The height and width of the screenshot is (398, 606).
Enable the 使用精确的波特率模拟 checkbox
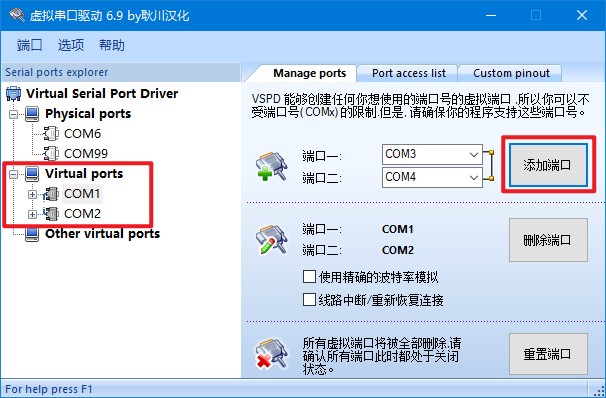point(309,277)
